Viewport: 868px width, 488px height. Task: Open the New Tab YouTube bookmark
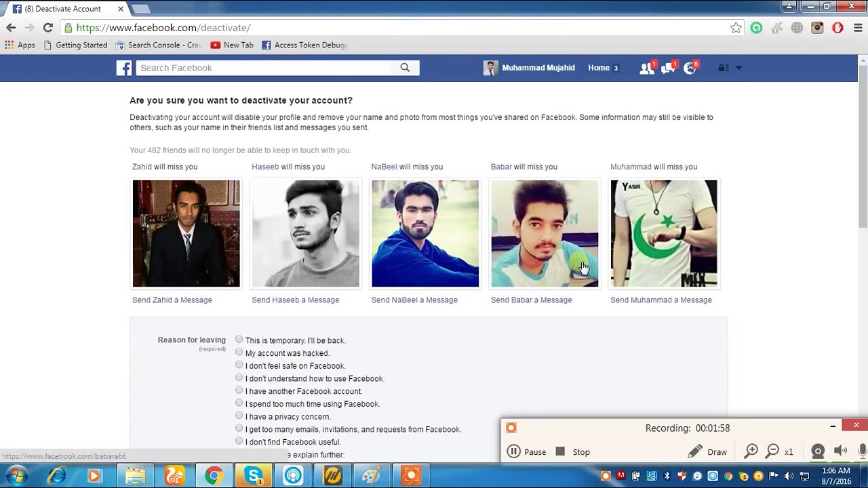232,45
